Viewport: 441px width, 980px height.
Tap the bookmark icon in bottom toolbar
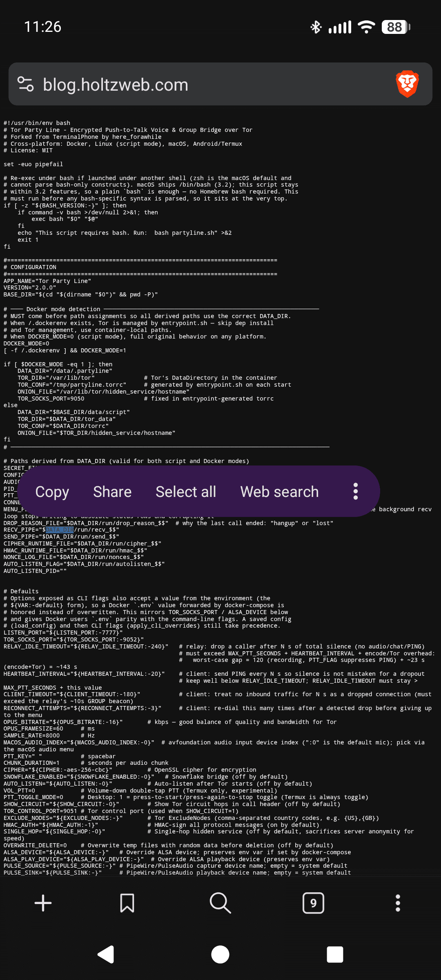[x=127, y=903]
